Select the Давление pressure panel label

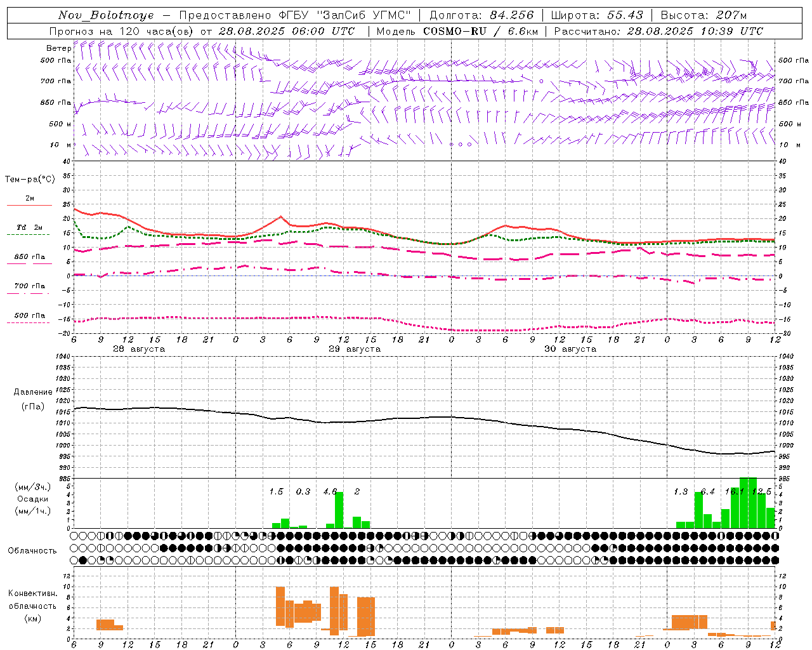(33, 392)
